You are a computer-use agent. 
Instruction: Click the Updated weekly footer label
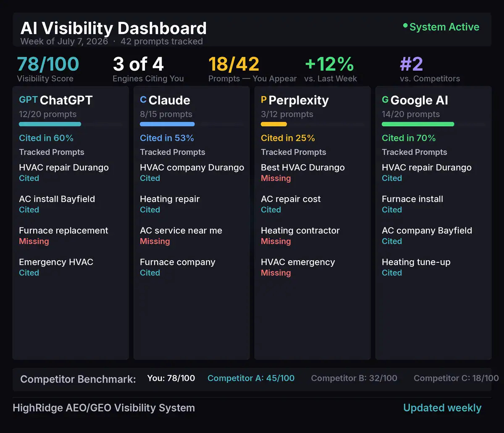[x=442, y=408]
